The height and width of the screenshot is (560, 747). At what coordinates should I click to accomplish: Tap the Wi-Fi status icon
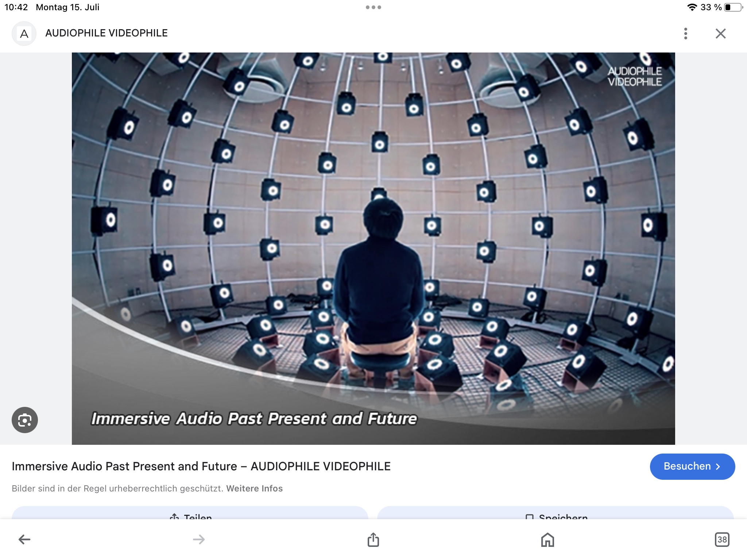click(x=692, y=7)
